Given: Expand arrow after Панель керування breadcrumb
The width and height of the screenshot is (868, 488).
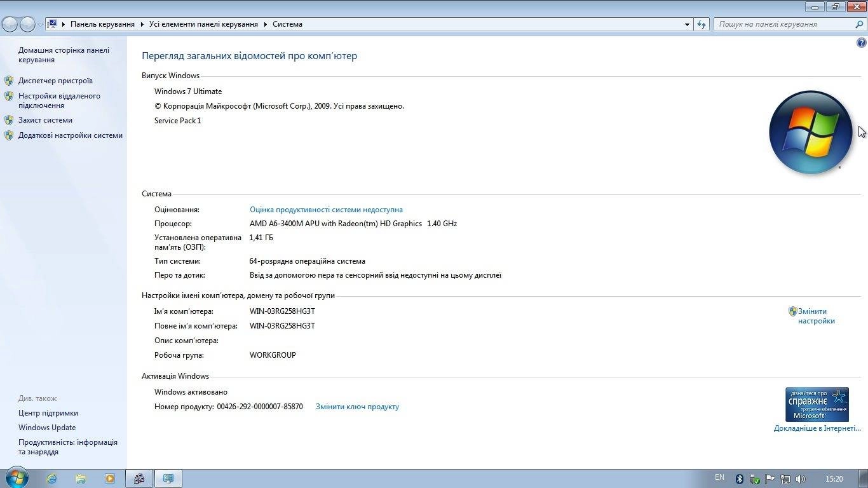Looking at the screenshot, I should (x=142, y=24).
